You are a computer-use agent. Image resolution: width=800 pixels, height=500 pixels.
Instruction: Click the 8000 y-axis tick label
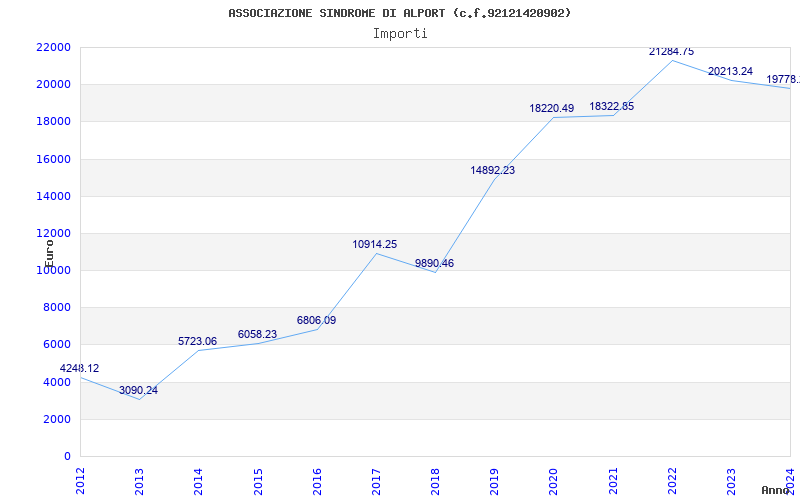tap(57, 308)
